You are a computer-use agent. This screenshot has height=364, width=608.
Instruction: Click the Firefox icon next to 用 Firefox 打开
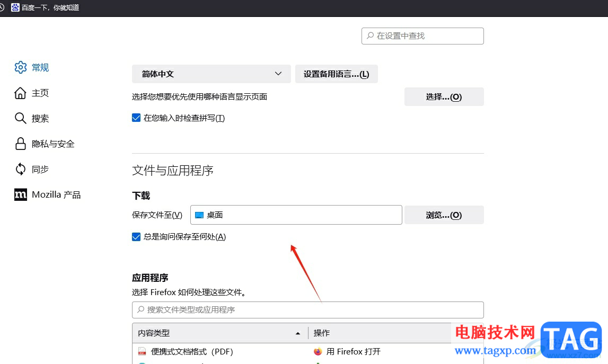[x=318, y=351]
